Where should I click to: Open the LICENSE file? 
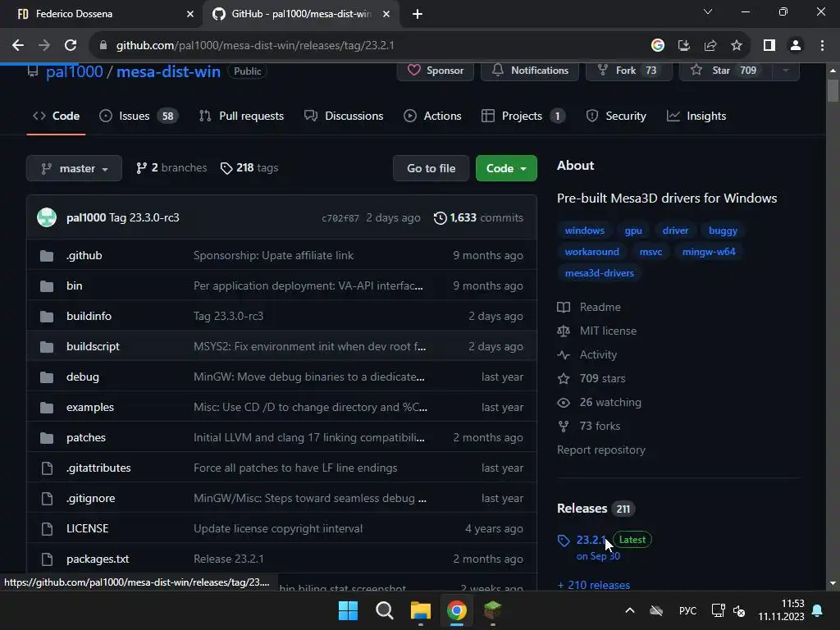click(87, 529)
